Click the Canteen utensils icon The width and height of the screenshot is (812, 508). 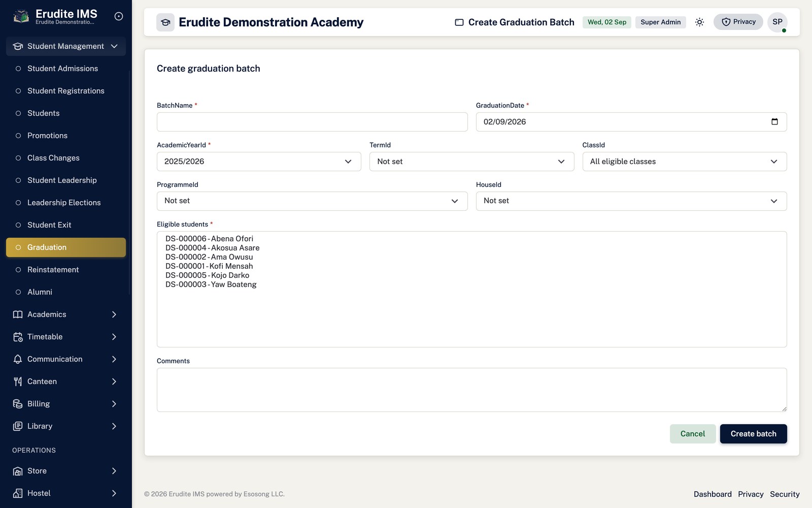18,382
